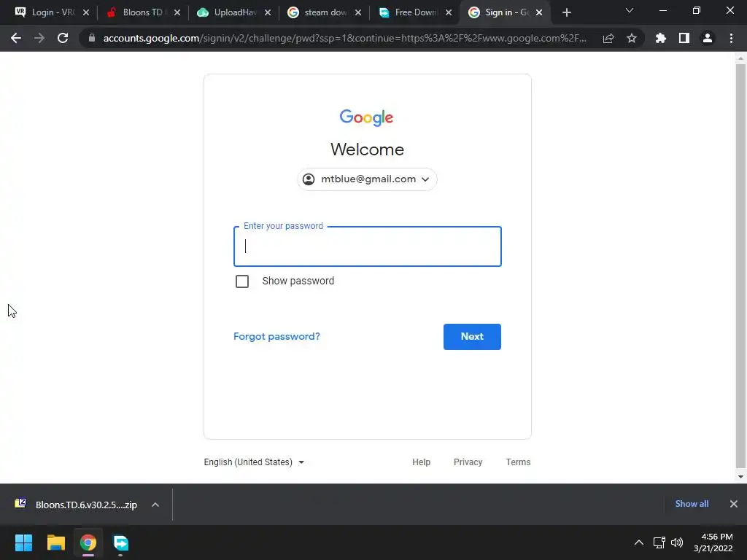Open File Explorer from the taskbar
This screenshot has width=747, height=560.
56,542
